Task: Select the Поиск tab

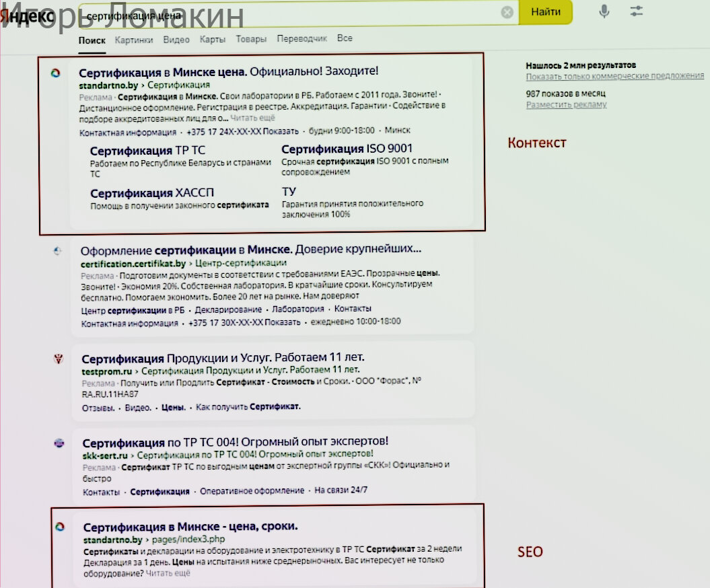Action: pos(92,40)
